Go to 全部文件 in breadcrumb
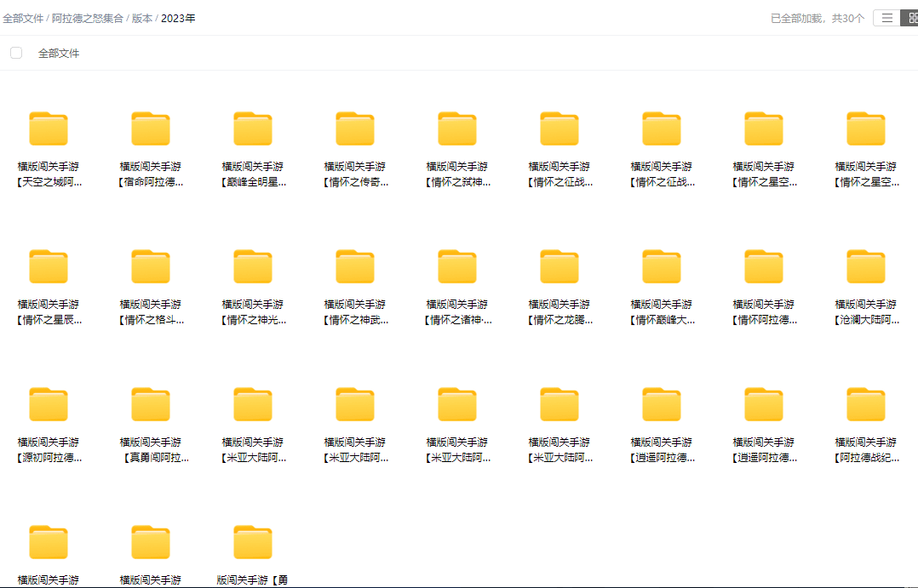This screenshot has height=588, width=918. coord(23,18)
